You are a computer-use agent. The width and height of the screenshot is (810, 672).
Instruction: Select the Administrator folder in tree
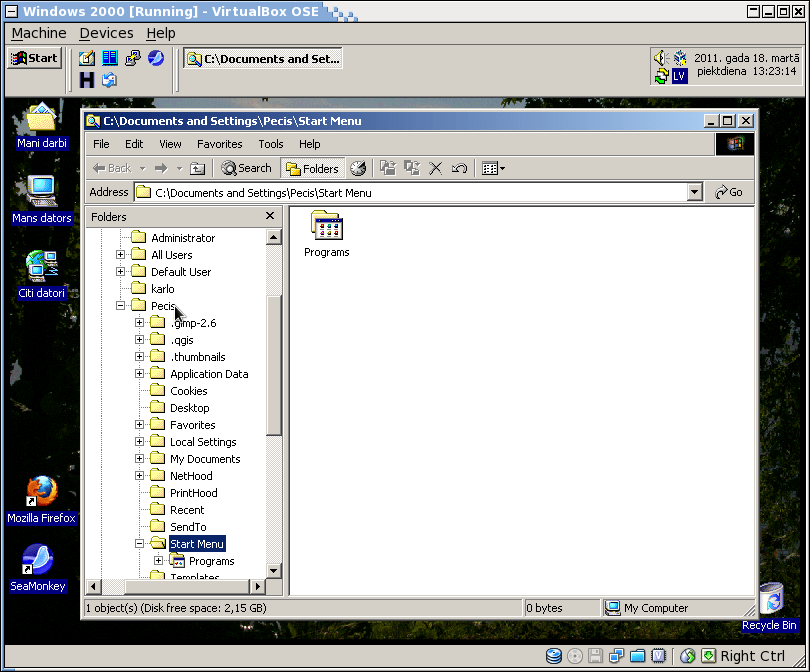coord(183,238)
